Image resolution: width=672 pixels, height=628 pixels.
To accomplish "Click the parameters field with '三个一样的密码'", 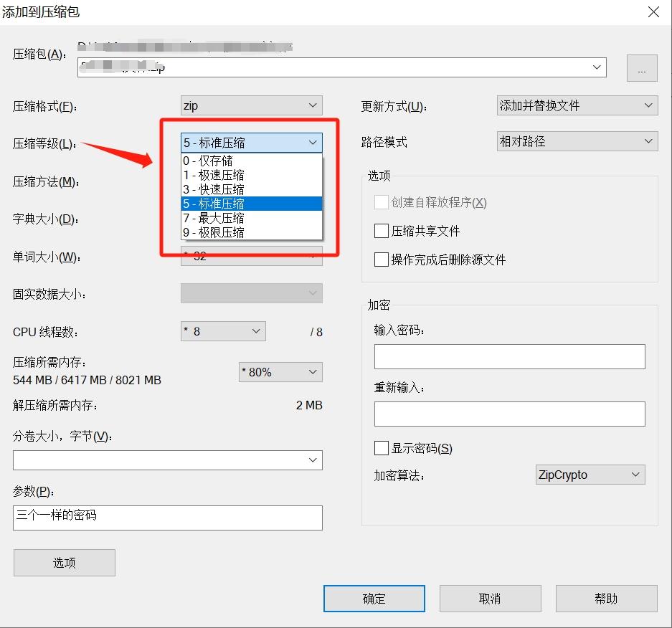I will point(168,518).
